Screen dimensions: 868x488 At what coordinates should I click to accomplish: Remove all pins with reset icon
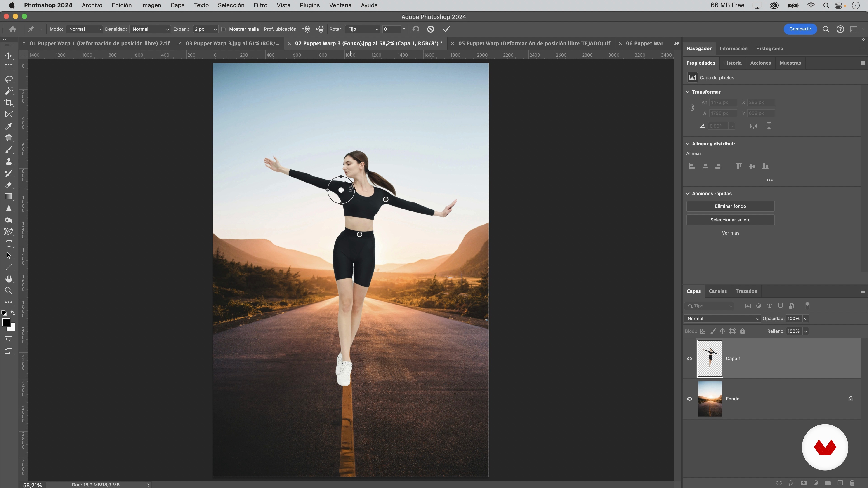point(415,29)
